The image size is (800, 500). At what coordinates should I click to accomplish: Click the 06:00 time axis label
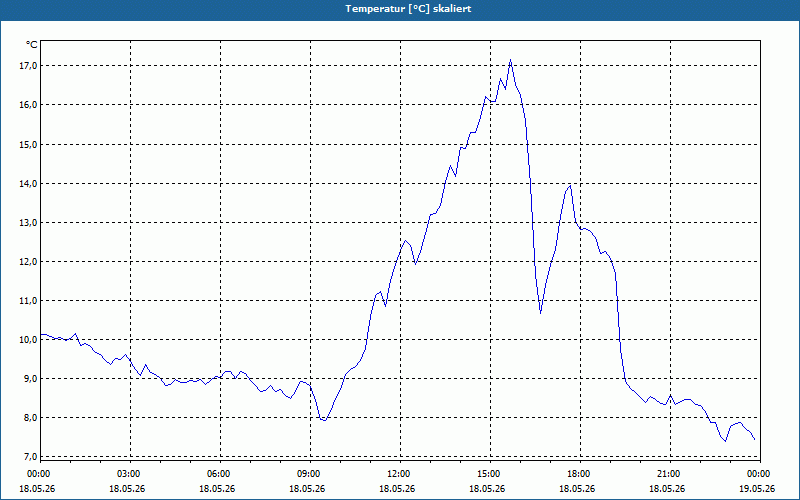click(220, 474)
